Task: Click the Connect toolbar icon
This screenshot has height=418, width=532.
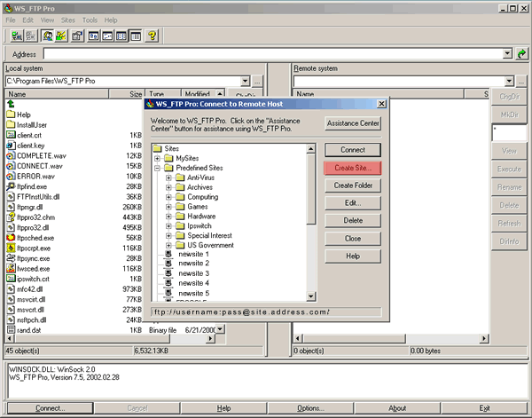Action: click(x=16, y=35)
